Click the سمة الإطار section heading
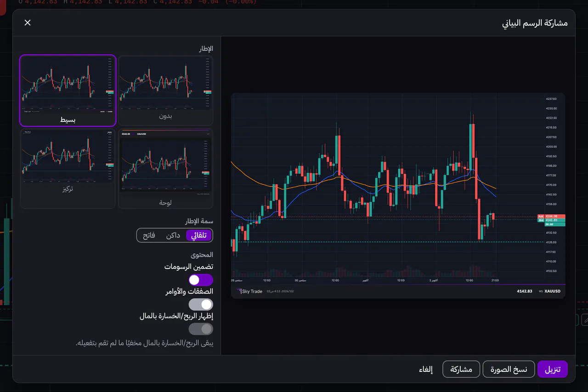 point(199,221)
